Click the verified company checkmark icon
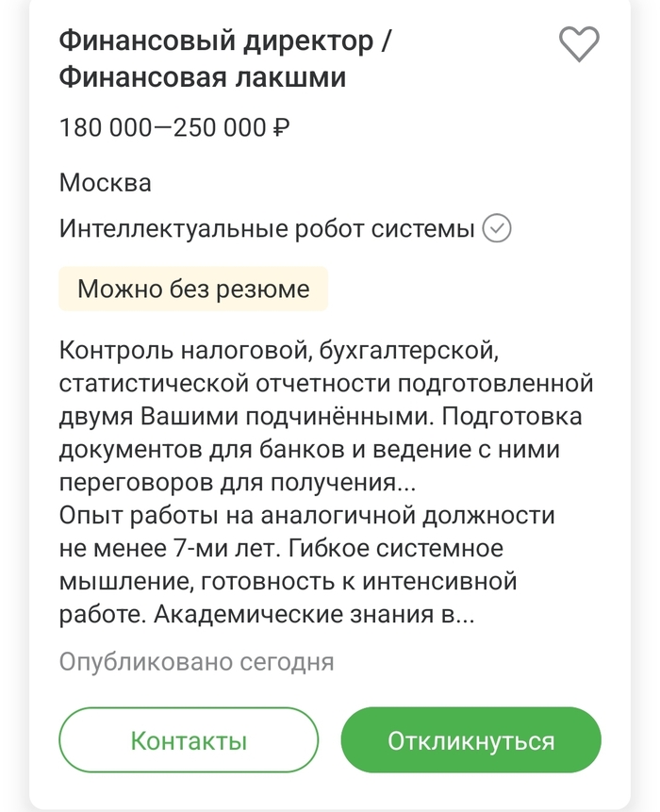This screenshot has height=812, width=660. click(x=497, y=228)
